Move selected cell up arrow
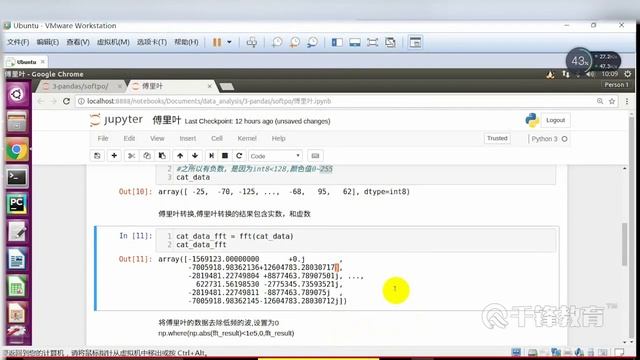 [180, 156]
